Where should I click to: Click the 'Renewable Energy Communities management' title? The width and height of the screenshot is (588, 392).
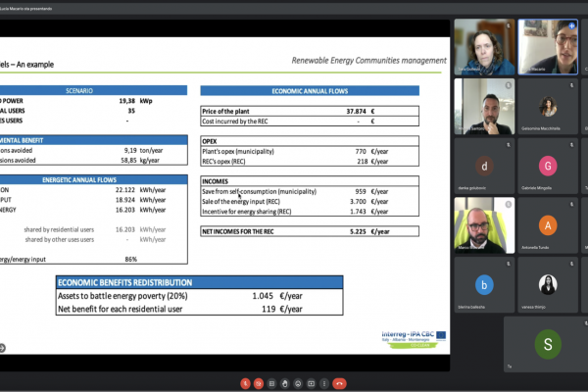click(369, 61)
